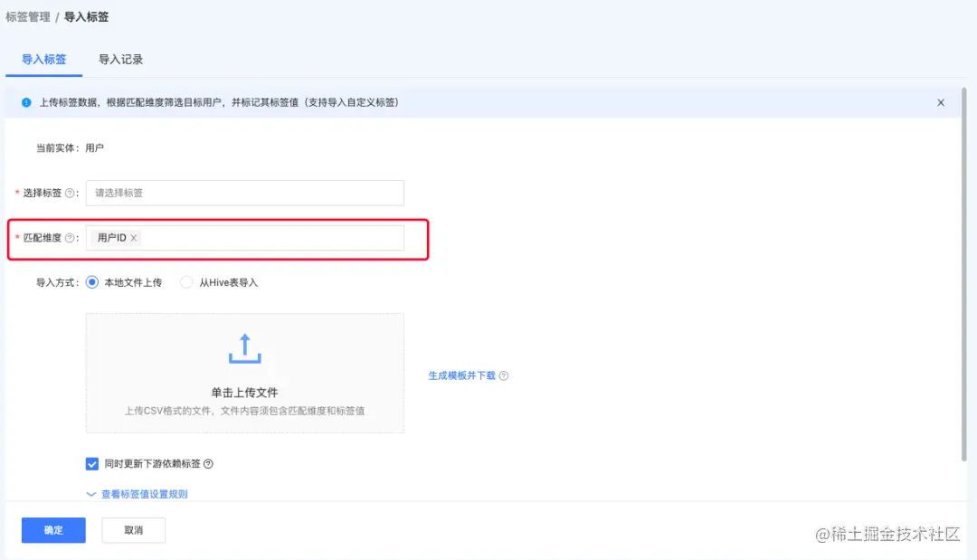Viewport: 977px width, 560px height.
Task: Select the 本地文件上传 radio option
Action: 91,281
